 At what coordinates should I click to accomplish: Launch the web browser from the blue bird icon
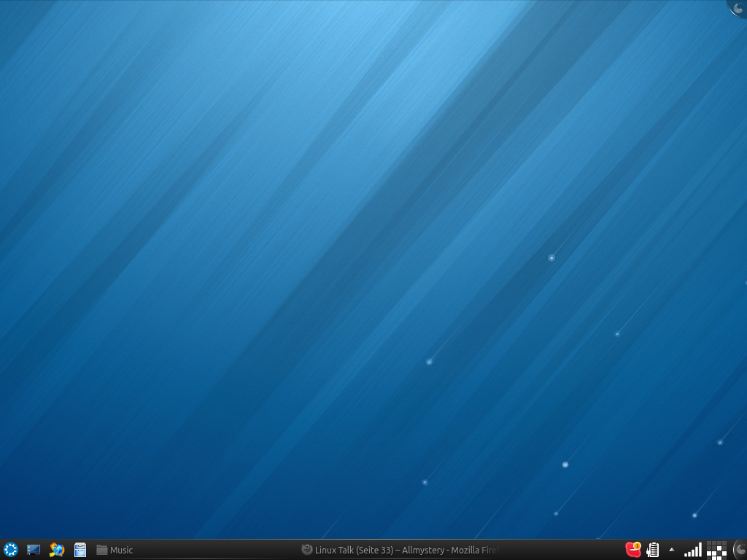coord(57,550)
